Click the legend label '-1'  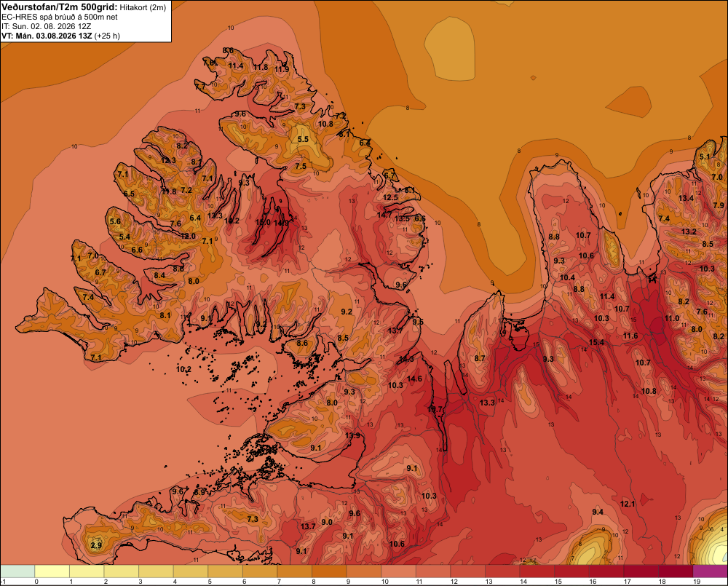[3, 582]
